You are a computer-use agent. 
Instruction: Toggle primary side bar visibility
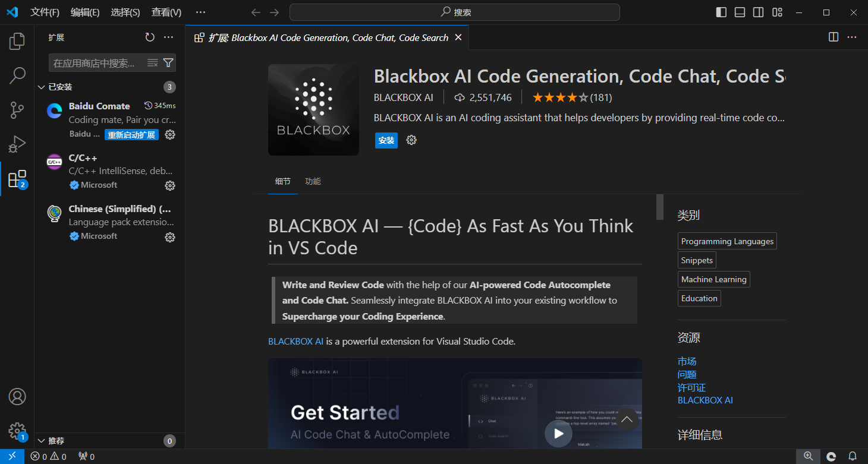[721, 12]
